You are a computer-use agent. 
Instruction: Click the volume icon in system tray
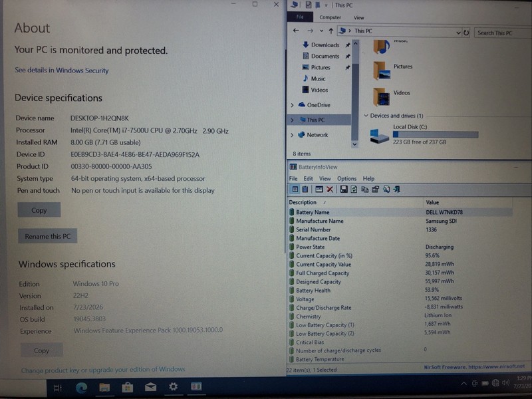point(506,383)
